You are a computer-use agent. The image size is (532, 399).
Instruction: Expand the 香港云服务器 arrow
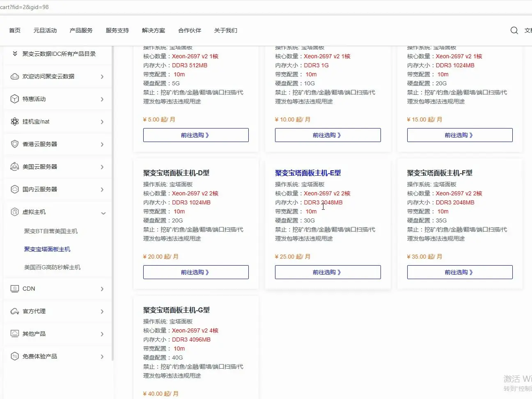click(x=102, y=144)
